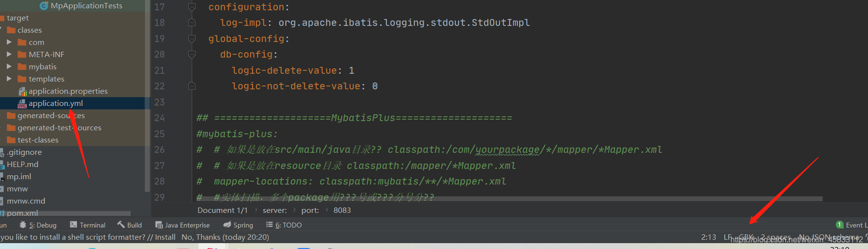
Task: Open the 5: Debug tool window
Action: [38, 225]
